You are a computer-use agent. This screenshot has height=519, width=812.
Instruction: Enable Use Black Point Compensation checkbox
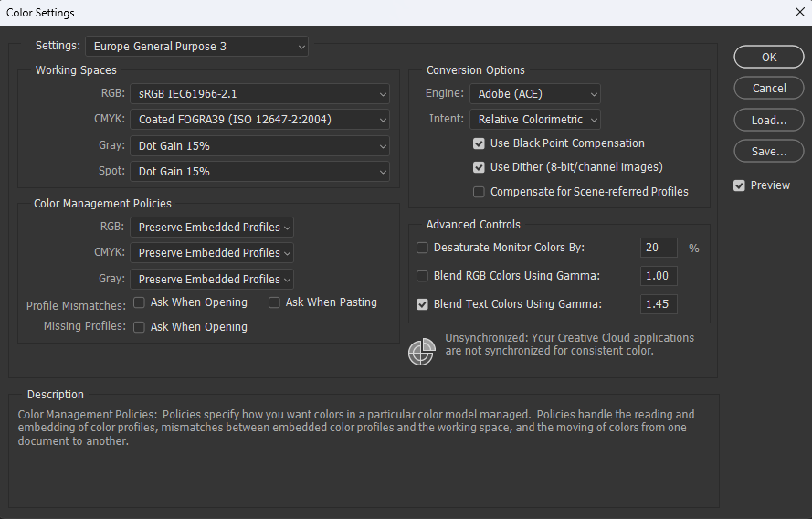pyautogui.click(x=479, y=143)
